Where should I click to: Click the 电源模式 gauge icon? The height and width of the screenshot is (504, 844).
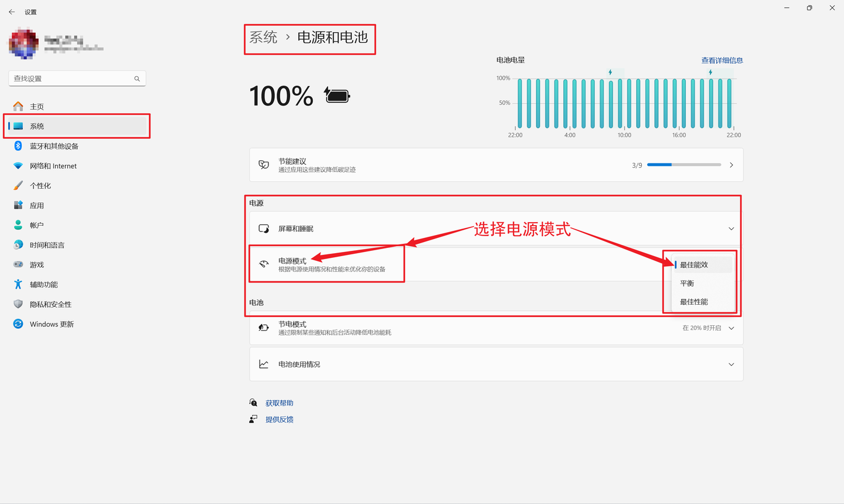pos(264,264)
